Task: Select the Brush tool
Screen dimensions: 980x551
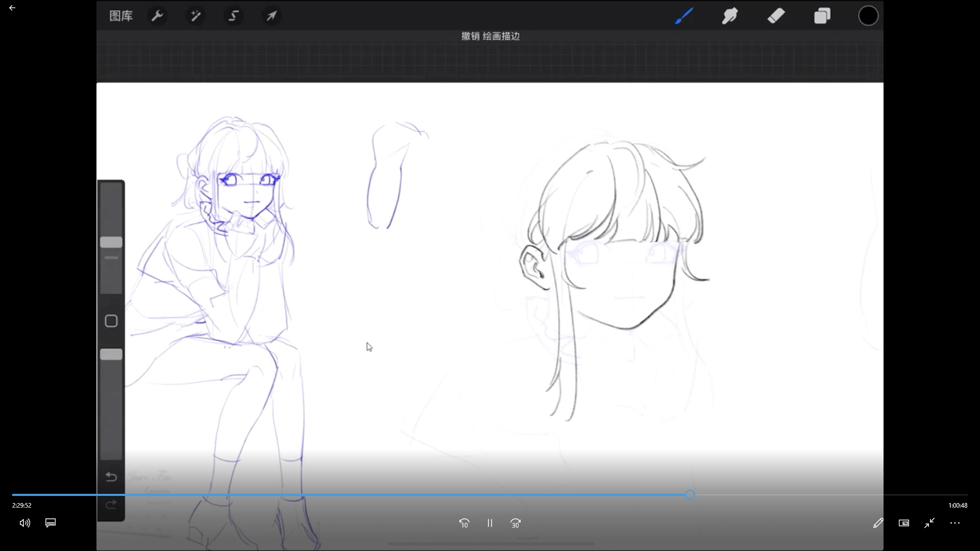Action: [684, 16]
